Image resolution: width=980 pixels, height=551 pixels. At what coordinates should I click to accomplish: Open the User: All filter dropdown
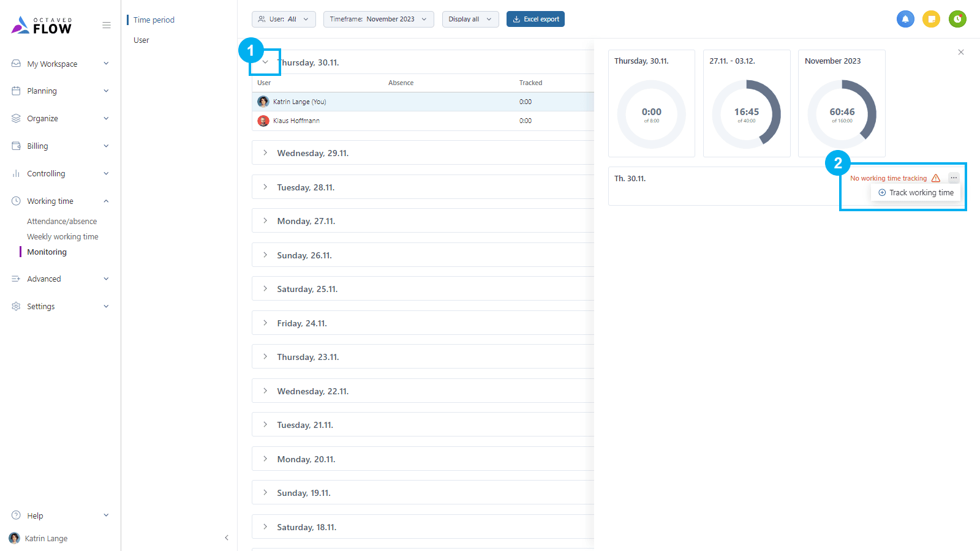point(284,19)
